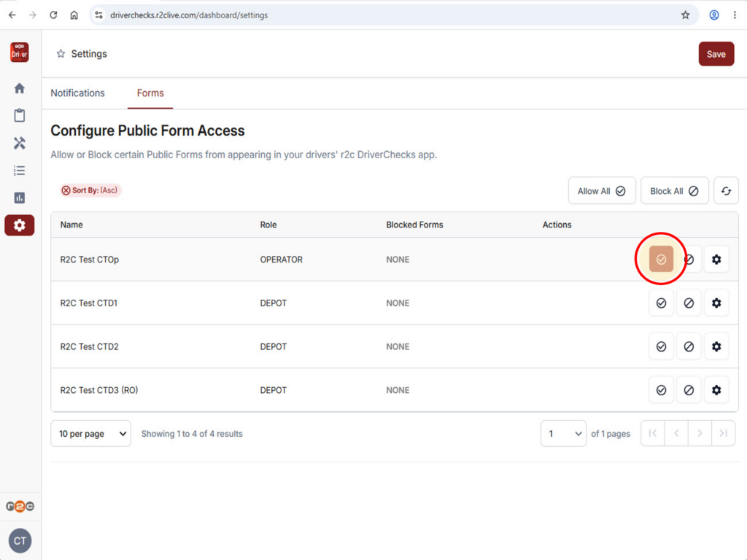Viewport: 747px width, 560px height.
Task: Select the R2C Test CTOp name cell
Action: click(x=90, y=260)
